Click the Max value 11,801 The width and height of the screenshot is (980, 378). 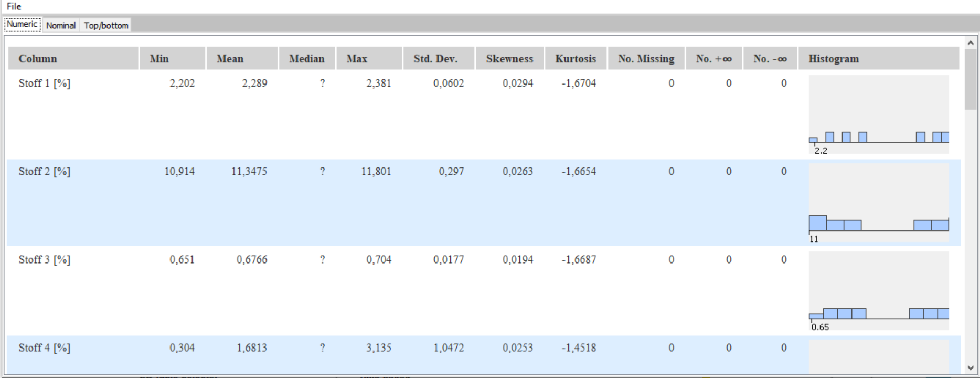click(376, 171)
